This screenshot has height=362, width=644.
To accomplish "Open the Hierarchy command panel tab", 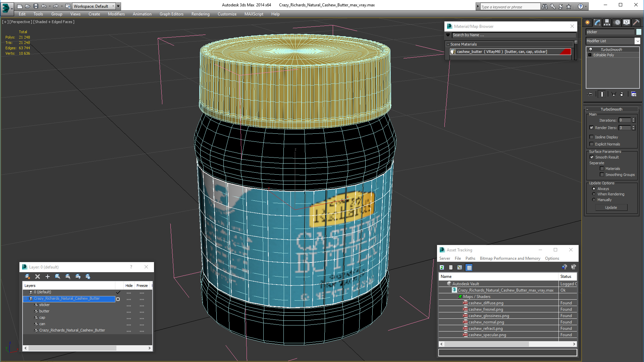I will click(x=607, y=22).
